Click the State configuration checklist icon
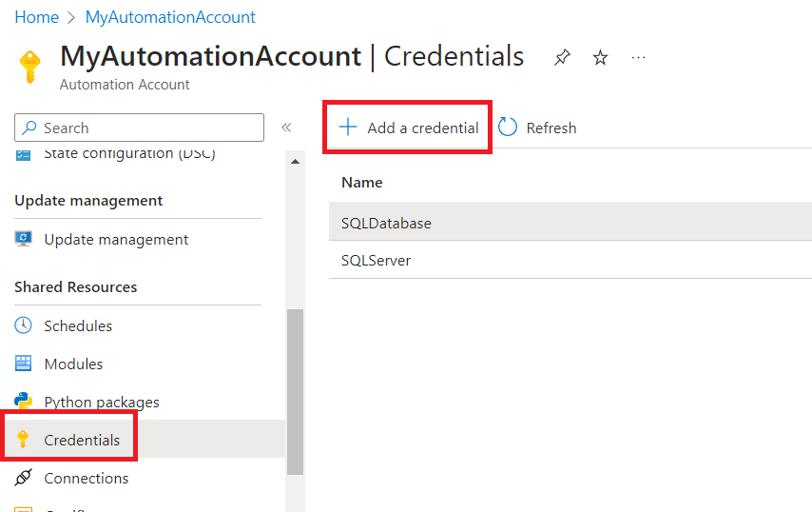Screen dimensions: 812x512 coord(24,155)
